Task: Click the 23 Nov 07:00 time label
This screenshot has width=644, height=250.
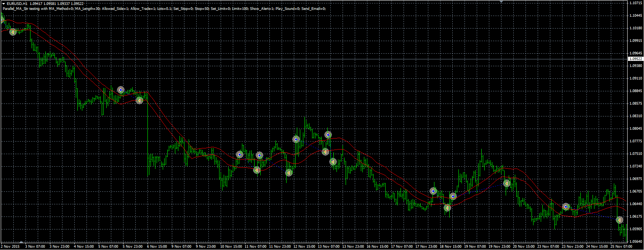Action: 548,247
